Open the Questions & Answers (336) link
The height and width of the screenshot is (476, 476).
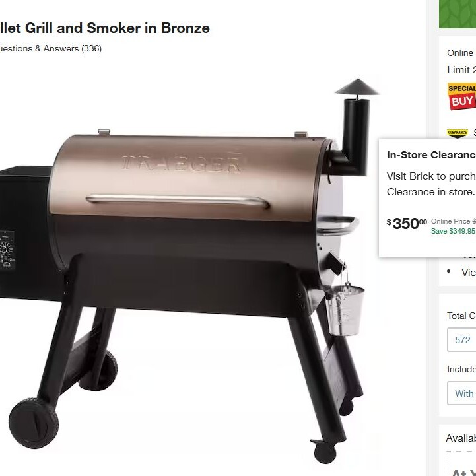(x=50, y=49)
